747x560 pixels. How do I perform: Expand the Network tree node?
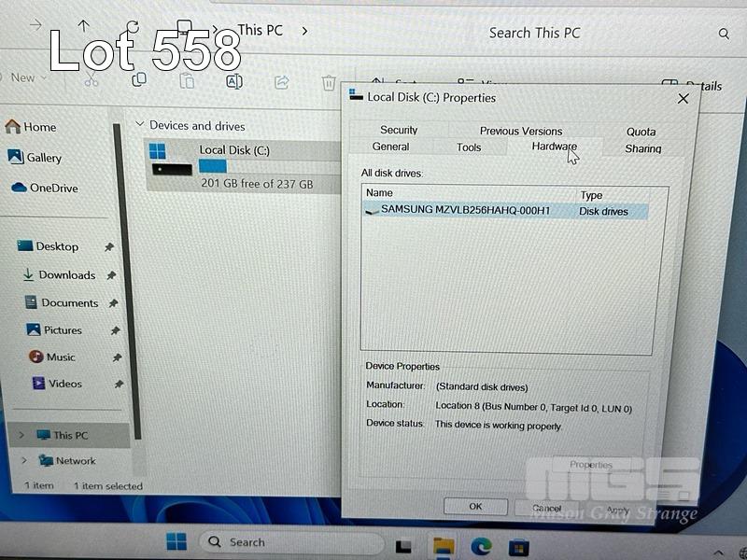[x=23, y=460]
